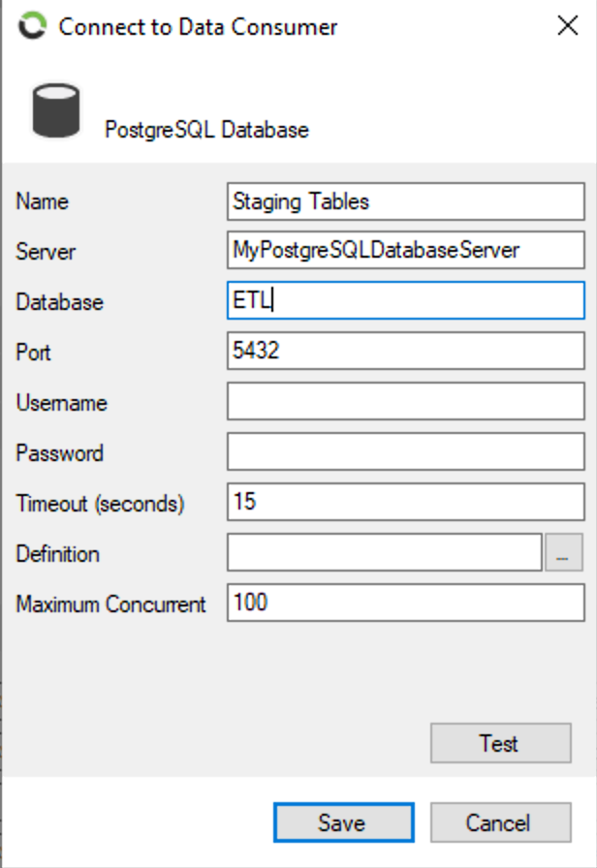
Task: Click the Maximum Concurrent label
Action: pos(110,604)
